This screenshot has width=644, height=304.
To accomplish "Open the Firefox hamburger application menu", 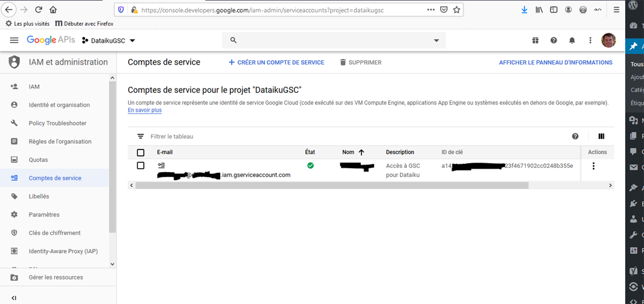I will point(616,10).
